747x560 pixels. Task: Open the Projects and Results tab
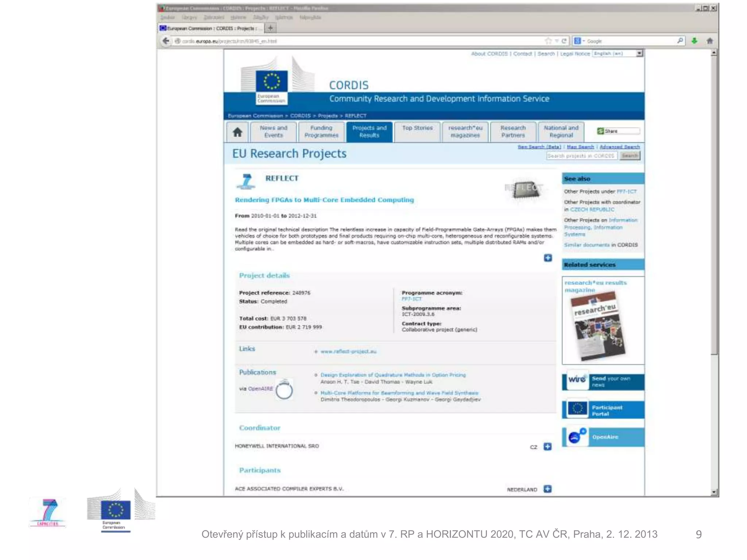[x=369, y=132]
